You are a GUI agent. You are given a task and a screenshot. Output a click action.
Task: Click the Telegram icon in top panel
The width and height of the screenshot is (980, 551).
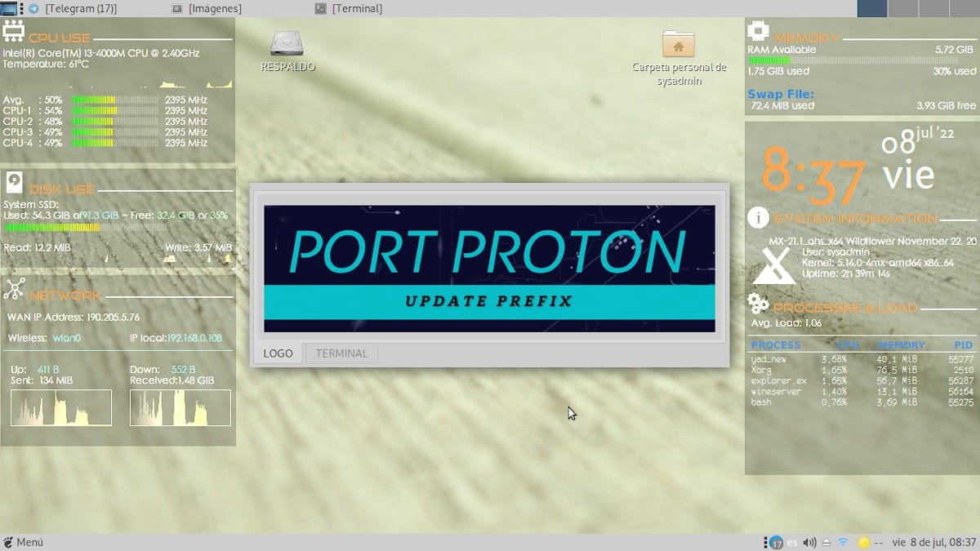pos(33,8)
